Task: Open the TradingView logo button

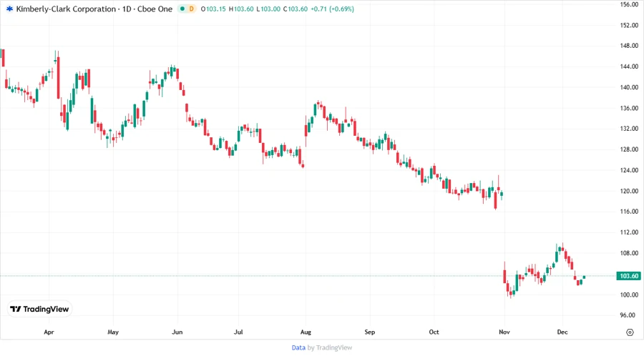Action: tap(40, 310)
